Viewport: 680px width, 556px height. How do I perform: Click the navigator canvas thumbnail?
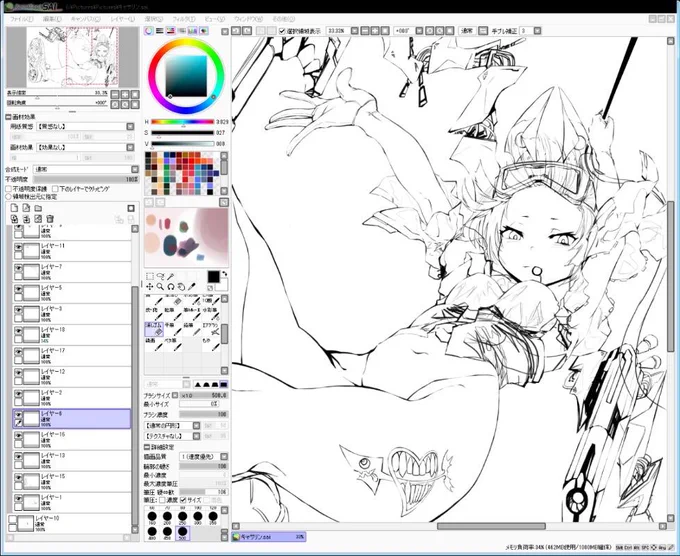pos(72,57)
